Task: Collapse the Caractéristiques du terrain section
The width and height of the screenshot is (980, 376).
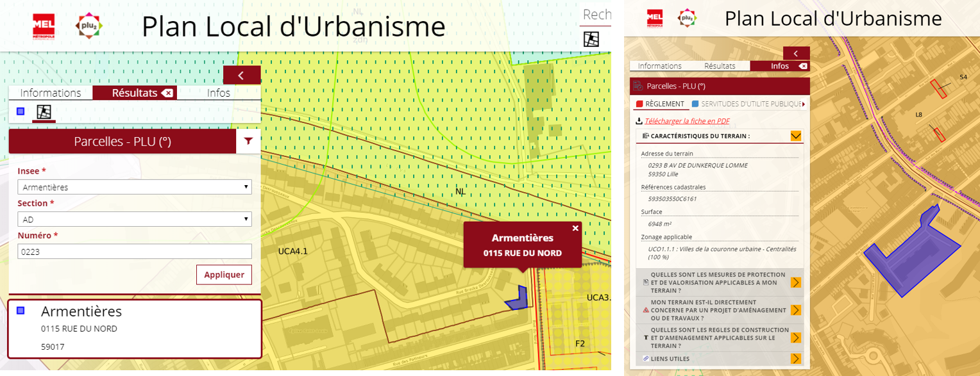Action: click(796, 136)
